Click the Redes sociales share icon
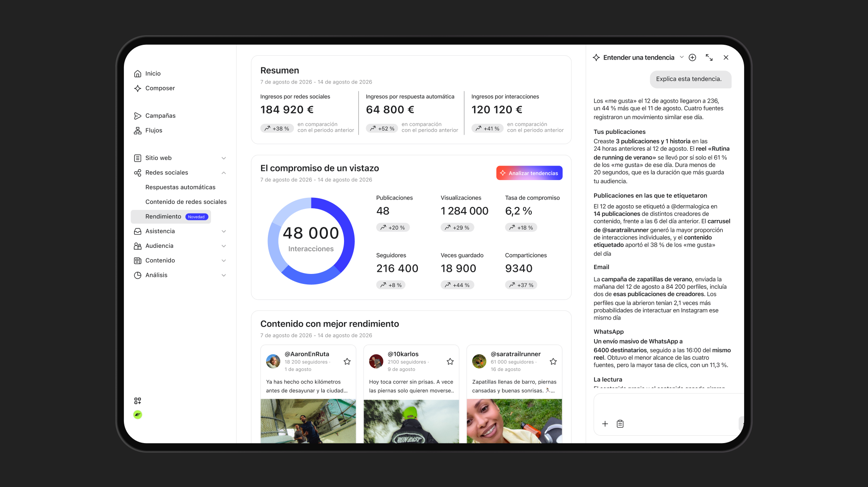868x487 pixels. pyautogui.click(x=137, y=173)
